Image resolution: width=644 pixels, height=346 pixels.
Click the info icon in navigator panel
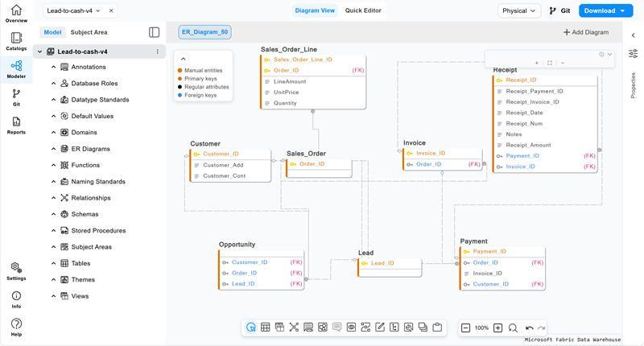coord(601,54)
